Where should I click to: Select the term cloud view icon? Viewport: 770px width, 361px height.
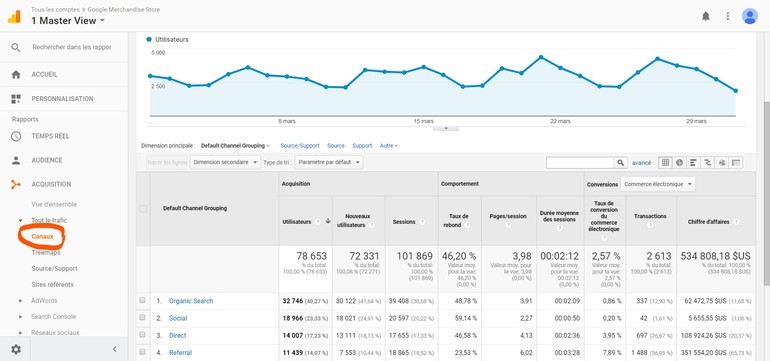click(721, 163)
